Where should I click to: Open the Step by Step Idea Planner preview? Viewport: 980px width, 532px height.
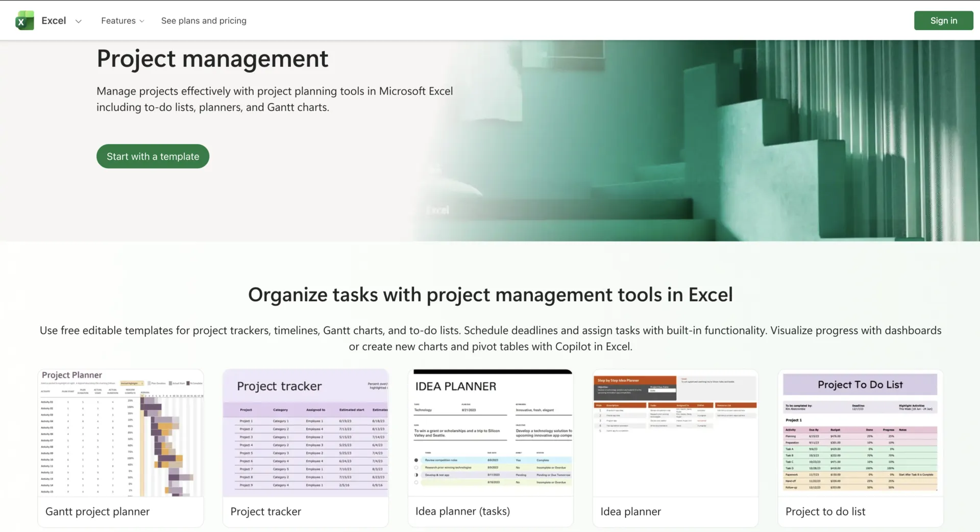pyautogui.click(x=675, y=432)
